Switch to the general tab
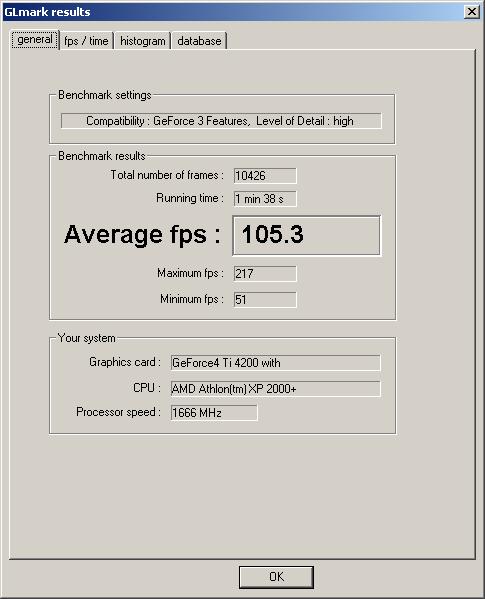The image size is (485, 599). tap(35, 40)
